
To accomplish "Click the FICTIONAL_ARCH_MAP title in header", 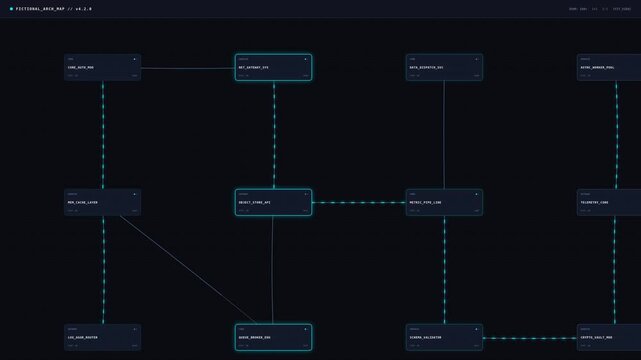I will [54, 9].
